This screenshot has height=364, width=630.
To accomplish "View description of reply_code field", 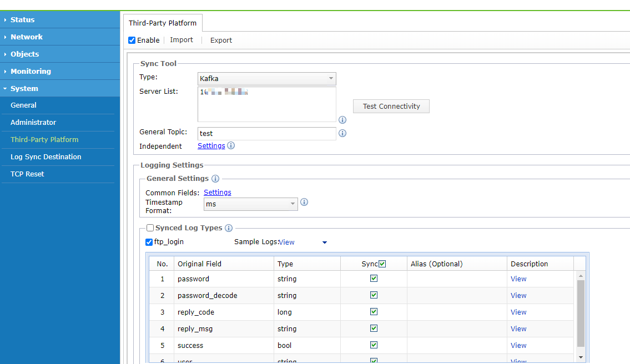I will (518, 312).
